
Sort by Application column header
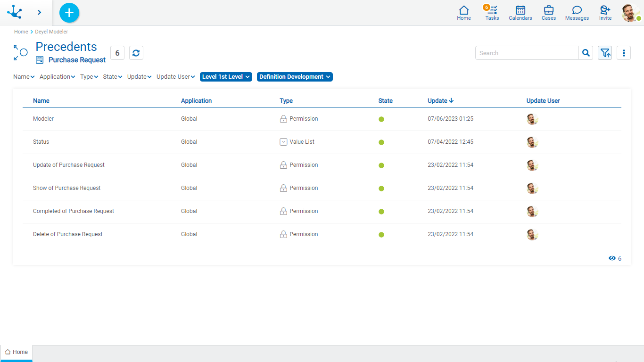click(197, 101)
